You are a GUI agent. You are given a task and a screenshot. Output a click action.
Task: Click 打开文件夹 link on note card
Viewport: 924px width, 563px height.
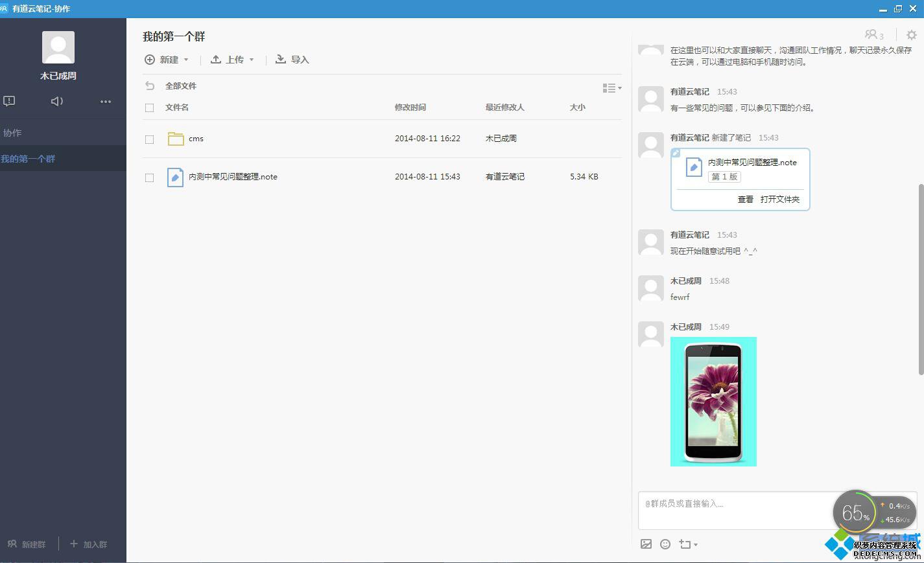tap(780, 200)
